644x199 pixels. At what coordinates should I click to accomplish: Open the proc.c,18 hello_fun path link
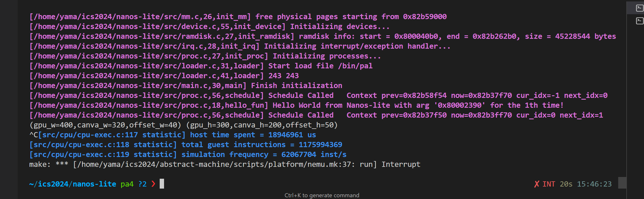(148, 105)
